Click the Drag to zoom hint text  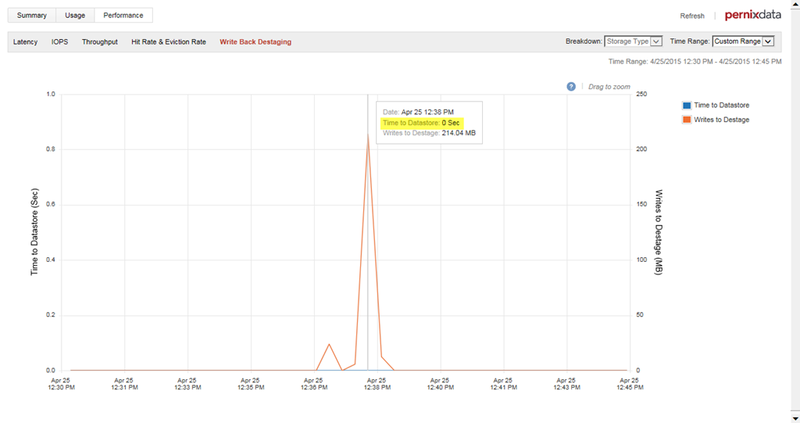tap(609, 87)
